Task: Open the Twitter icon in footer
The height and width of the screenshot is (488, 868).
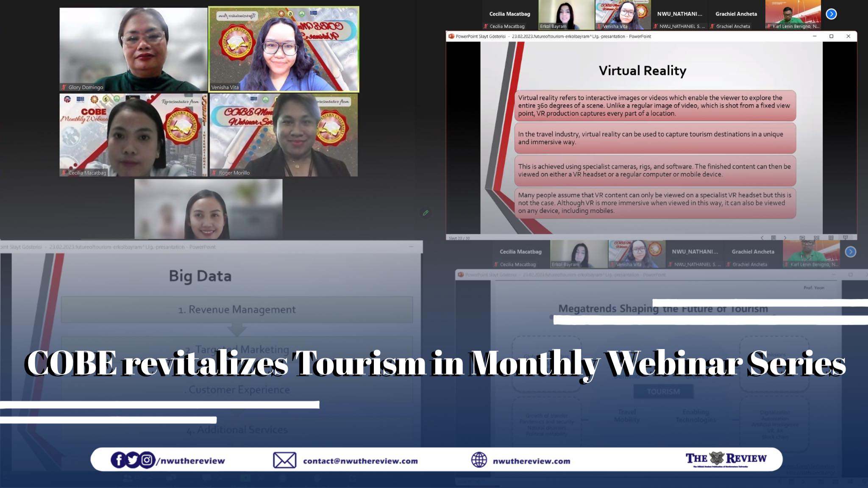Action: [133, 460]
